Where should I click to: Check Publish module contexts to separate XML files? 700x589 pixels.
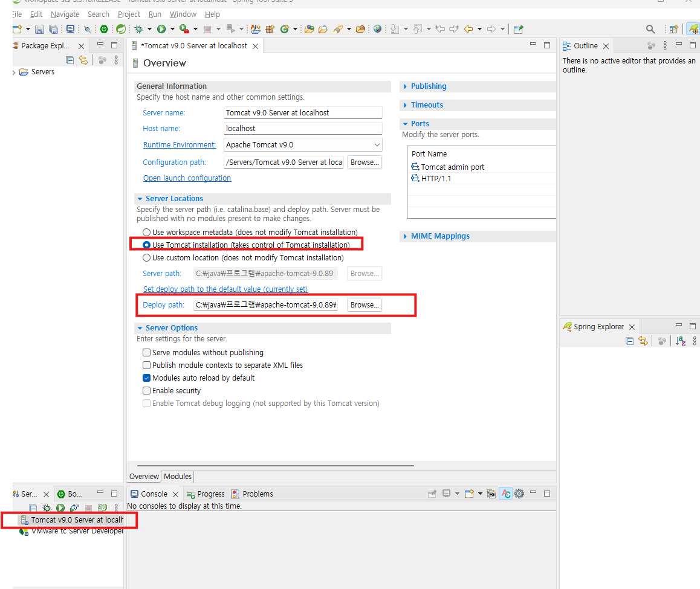point(146,365)
